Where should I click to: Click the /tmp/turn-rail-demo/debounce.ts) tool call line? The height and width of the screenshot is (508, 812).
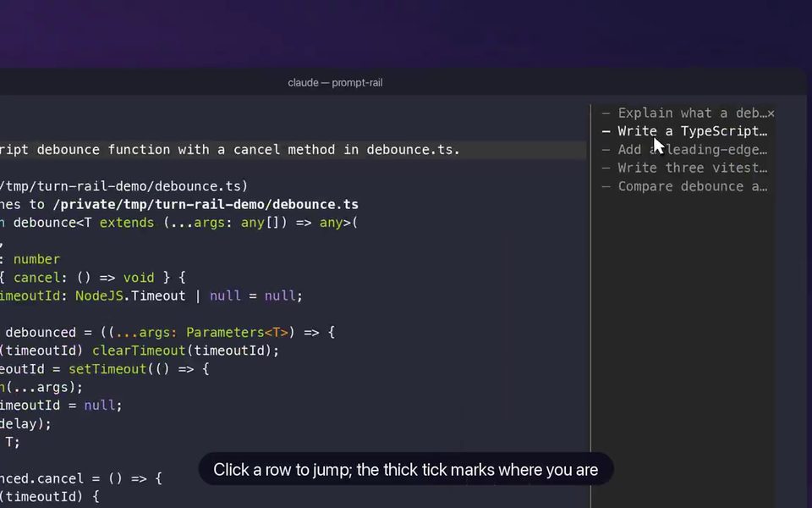pyautogui.click(x=124, y=186)
